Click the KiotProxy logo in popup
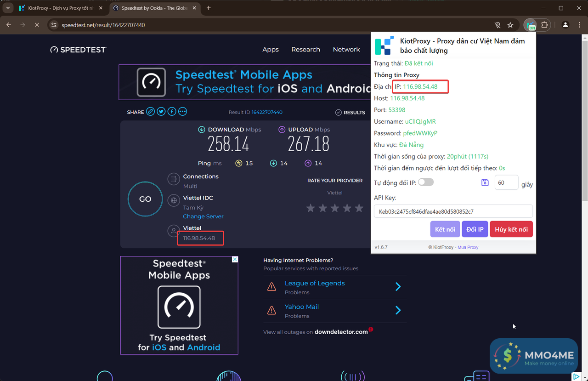The image size is (588, 381). point(384,45)
